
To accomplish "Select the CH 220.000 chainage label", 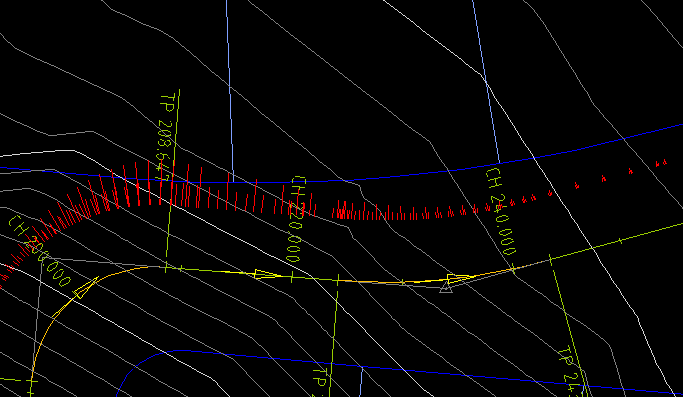I will click(297, 219).
